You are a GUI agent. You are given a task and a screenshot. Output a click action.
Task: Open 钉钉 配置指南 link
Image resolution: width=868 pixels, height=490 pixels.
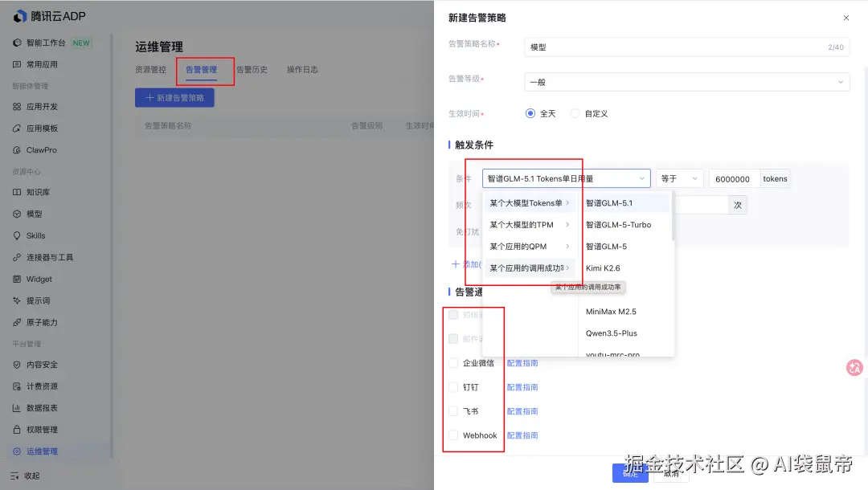(x=522, y=387)
